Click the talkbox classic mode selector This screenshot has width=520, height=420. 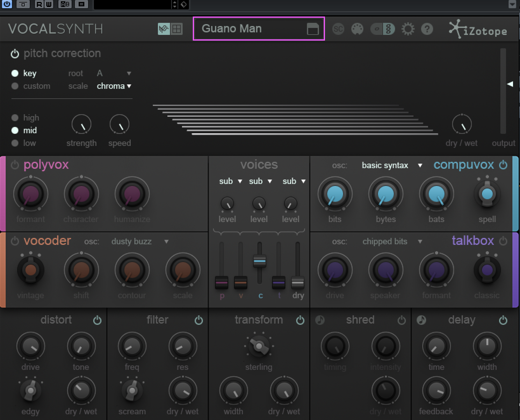(x=487, y=270)
